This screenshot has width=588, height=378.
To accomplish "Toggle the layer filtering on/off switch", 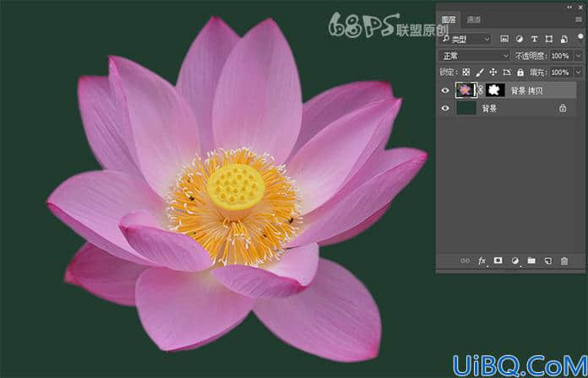I will [x=580, y=37].
